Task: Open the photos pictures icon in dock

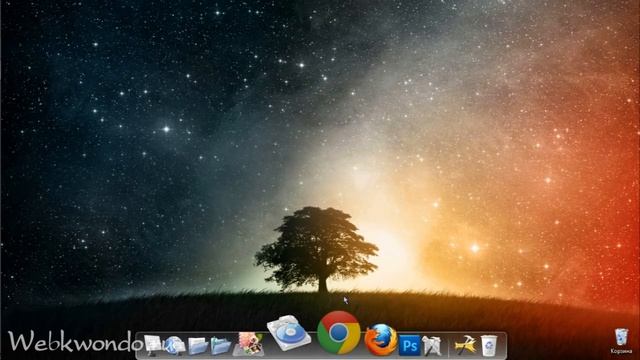Action: click(248, 344)
